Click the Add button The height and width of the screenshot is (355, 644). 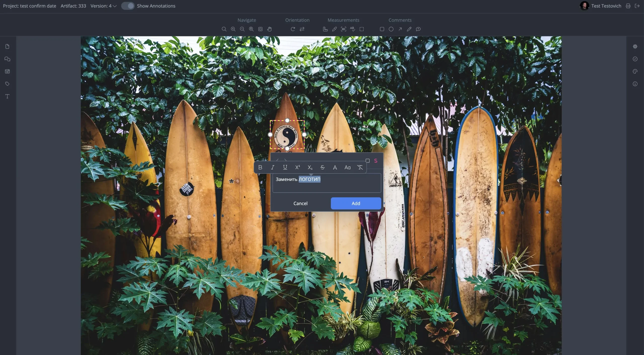[x=356, y=203]
